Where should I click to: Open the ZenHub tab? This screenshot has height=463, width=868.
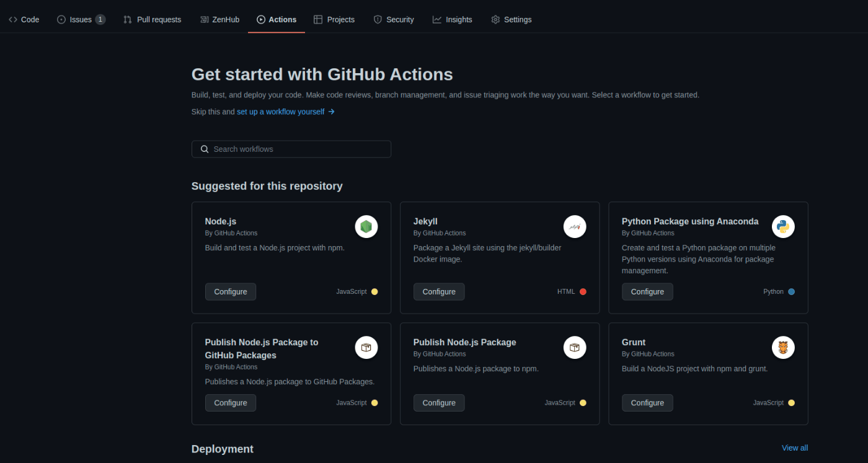(x=219, y=19)
